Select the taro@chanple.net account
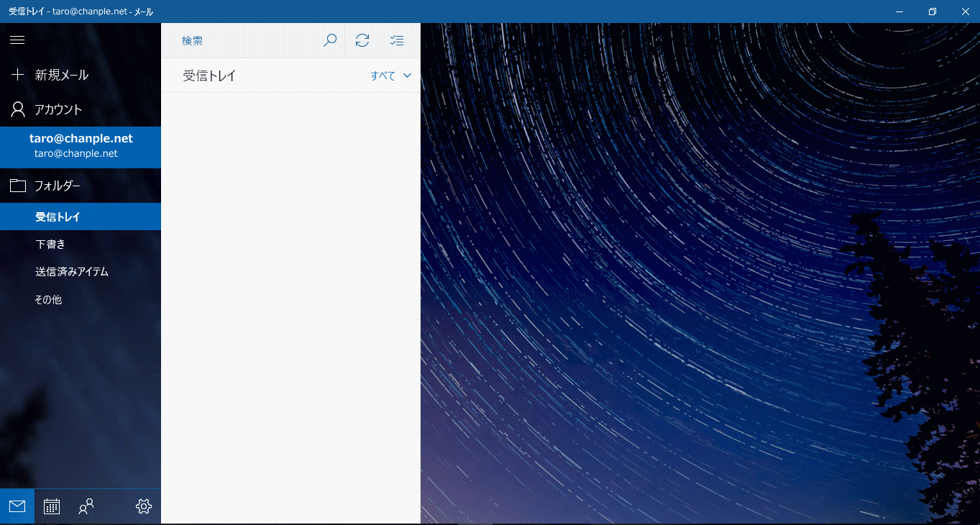This screenshot has width=980, height=525. (81, 146)
